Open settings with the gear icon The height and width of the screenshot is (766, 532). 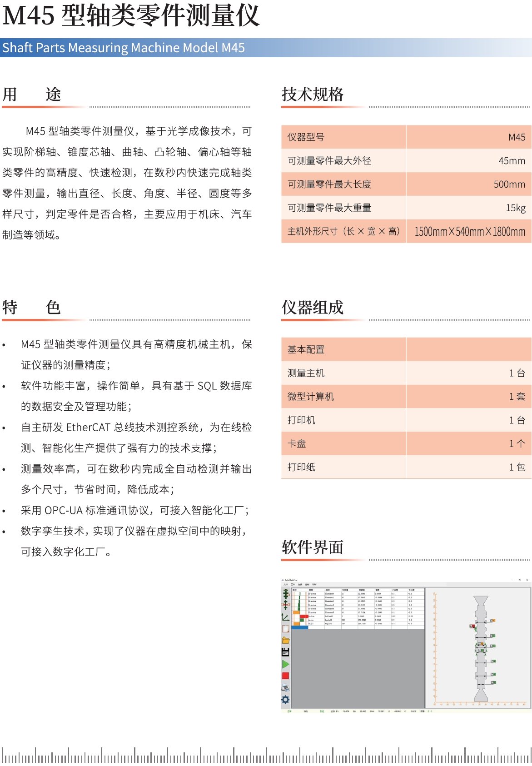[285, 700]
